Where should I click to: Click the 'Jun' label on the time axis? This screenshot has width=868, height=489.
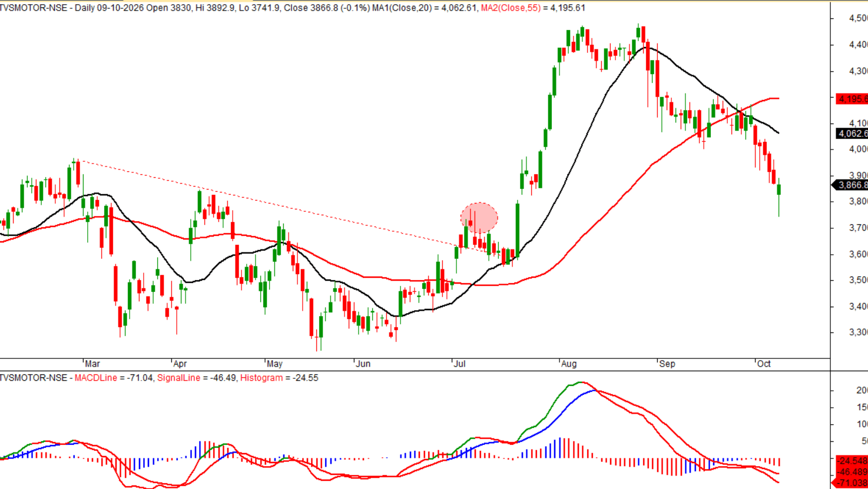click(x=363, y=364)
